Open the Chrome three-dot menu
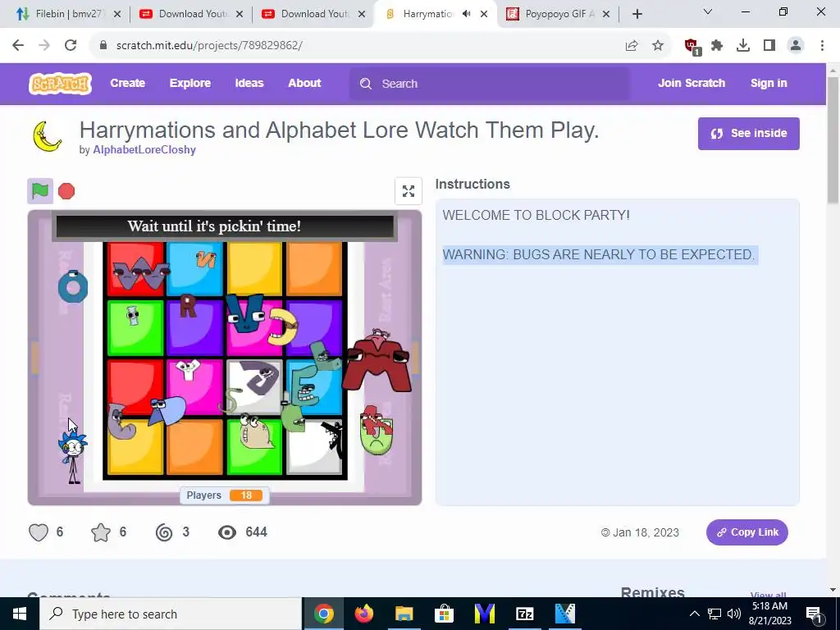Image resolution: width=840 pixels, height=630 pixels. tap(822, 46)
